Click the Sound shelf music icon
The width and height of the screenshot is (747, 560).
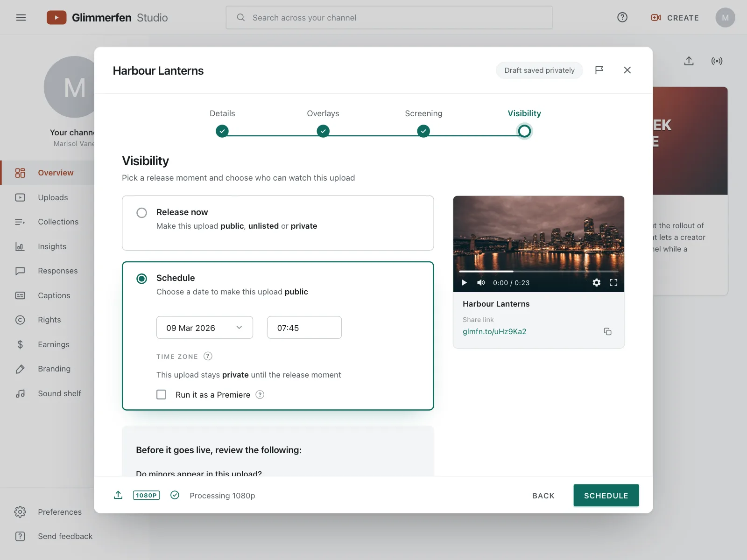[x=20, y=393]
